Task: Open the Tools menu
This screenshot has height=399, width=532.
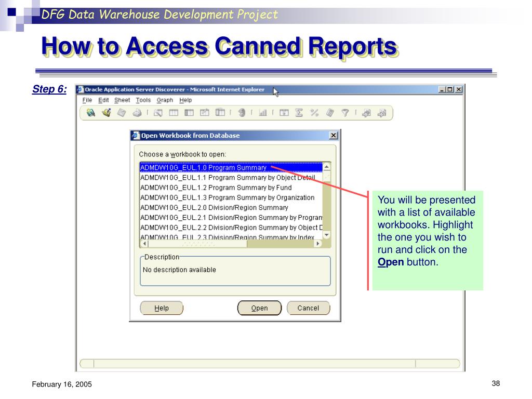Action: tap(143, 100)
